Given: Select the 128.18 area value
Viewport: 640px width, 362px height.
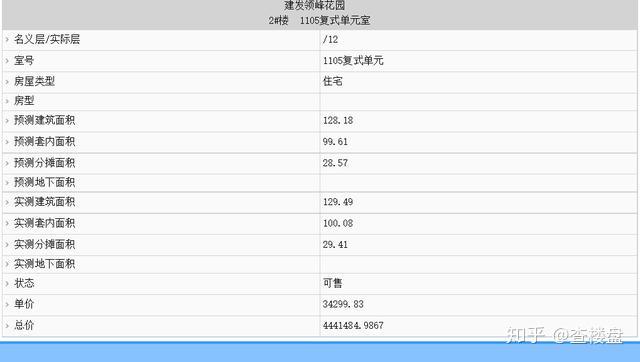Looking at the screenshot, I should pos(338,121).
